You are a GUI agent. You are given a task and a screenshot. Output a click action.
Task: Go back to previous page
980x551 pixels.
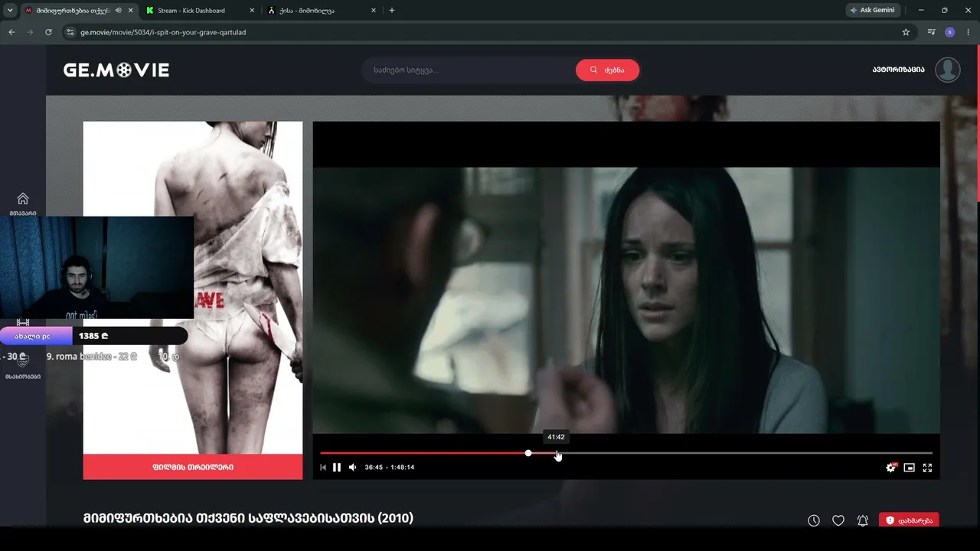click(x=11, y=32)
